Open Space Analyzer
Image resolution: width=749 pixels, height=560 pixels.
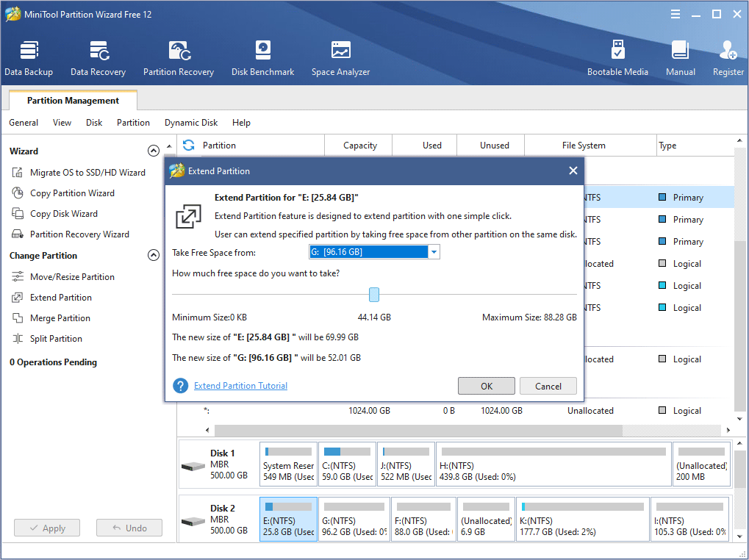tap(340, 58)
